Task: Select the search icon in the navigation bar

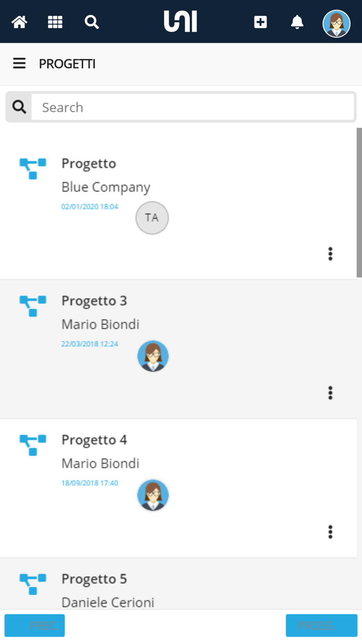Action: click(x=92, y=22)
